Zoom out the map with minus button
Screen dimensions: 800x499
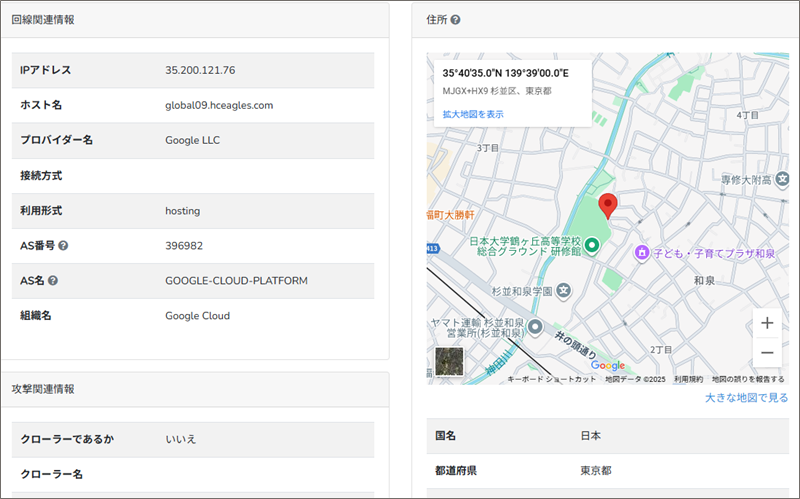(x=767, y=353)
